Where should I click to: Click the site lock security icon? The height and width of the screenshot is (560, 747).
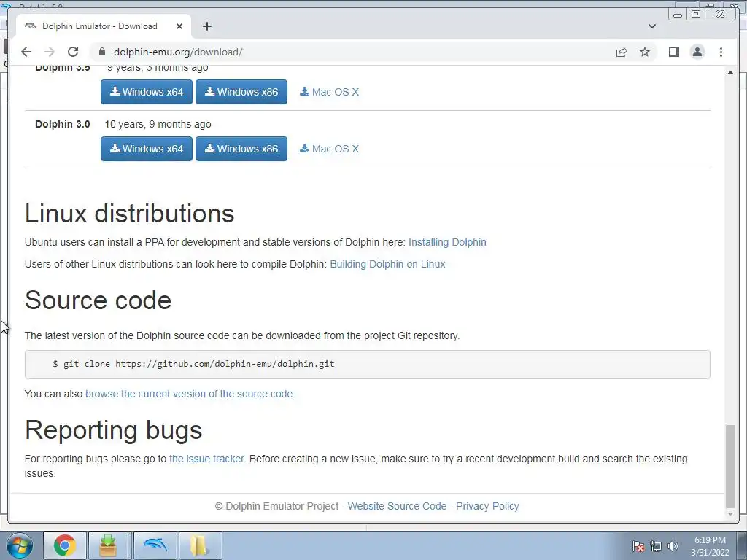click(102, 52)
